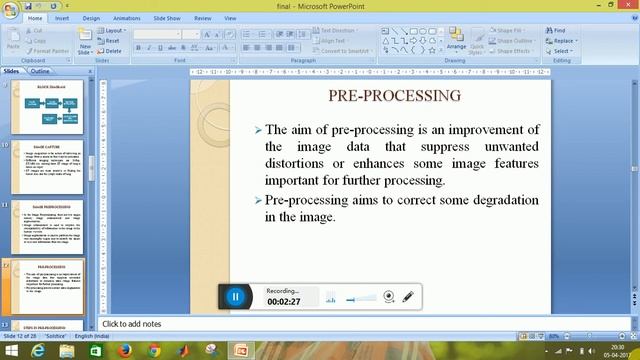This screenshot has height=360, width=640.
Task: Open the Replace dropdown
Action: [x=562, y=41]
